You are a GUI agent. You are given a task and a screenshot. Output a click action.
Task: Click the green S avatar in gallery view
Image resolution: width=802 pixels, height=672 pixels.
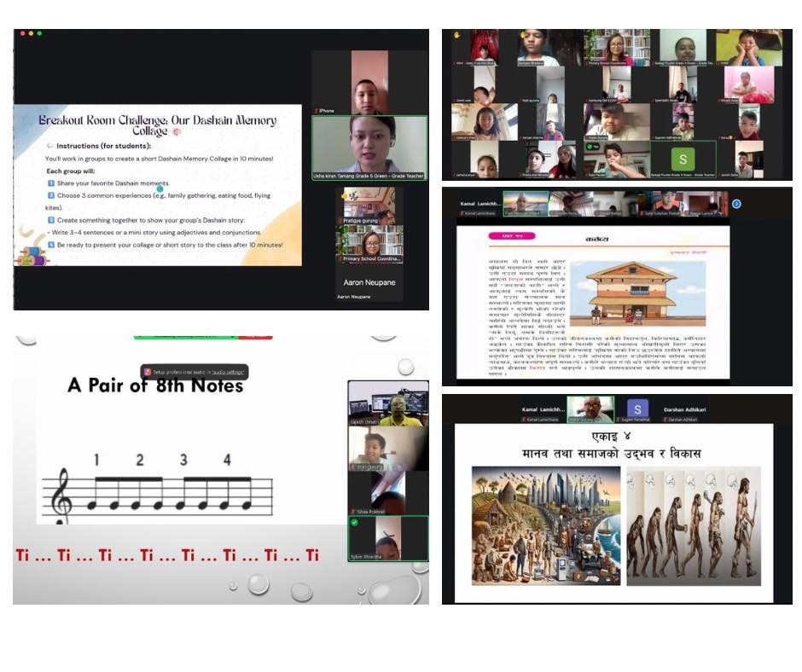point(683,159)
